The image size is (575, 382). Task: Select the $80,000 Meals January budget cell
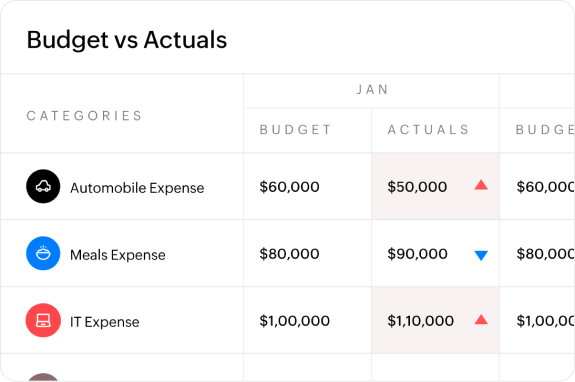point(307,253)
